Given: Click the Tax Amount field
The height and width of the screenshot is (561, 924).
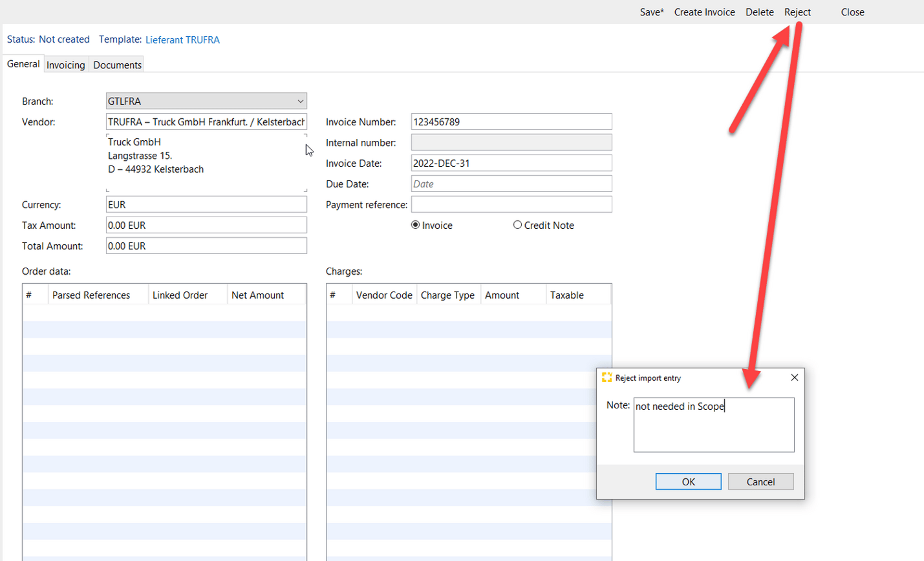Looking at the screenshot, I should coord(206,225).
